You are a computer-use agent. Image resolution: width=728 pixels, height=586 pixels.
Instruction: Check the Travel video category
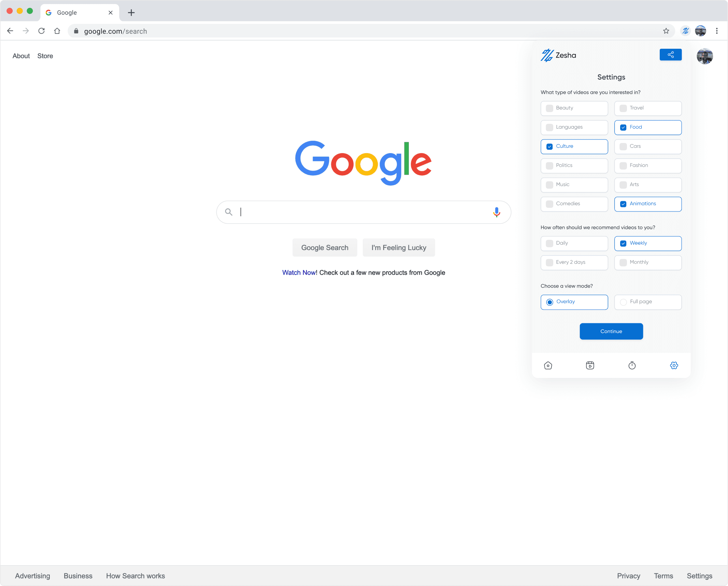pos(648,108)
